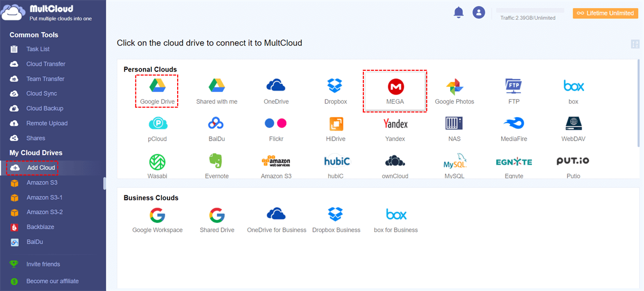644x291 pixels.
Task: Add Google Photos cloud
Action: click(x=455, y=91)
